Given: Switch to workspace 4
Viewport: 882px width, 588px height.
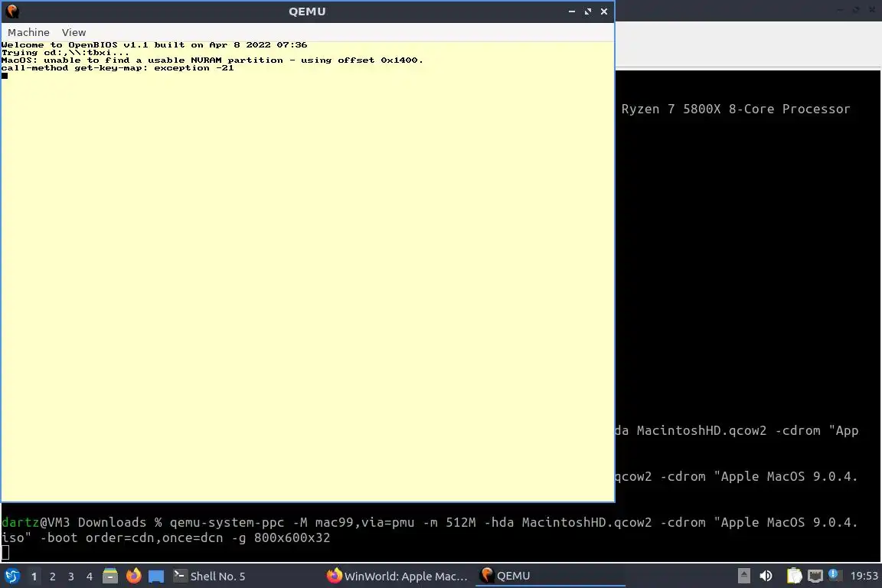Looking at the screenshot, I should pos(89,577).
